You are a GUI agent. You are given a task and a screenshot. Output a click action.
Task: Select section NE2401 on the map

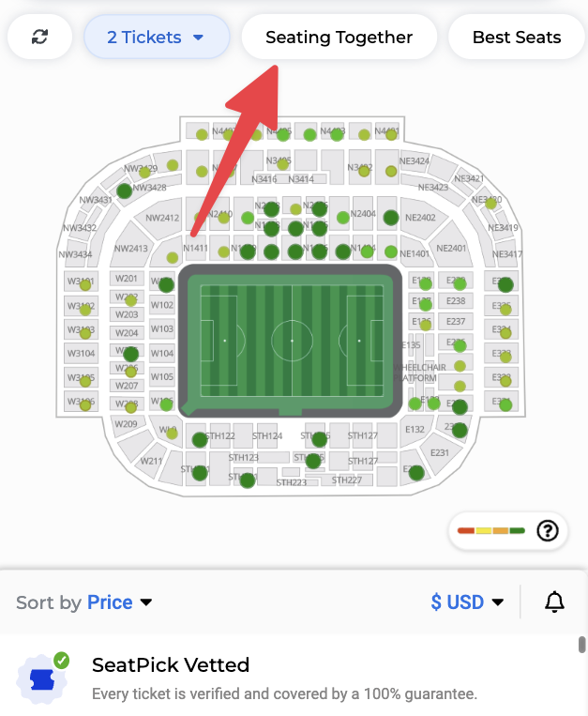point(451,248)
